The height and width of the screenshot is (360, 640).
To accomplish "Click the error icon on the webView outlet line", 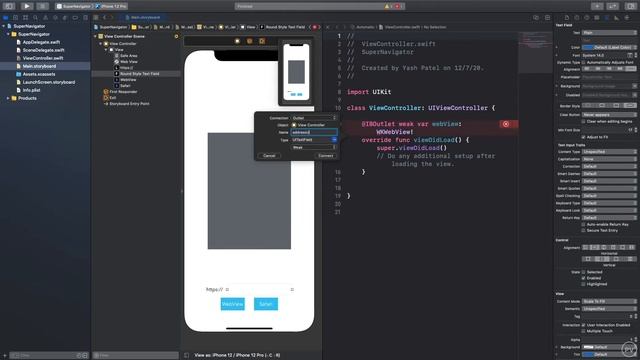I will click(x=506, y=124).
